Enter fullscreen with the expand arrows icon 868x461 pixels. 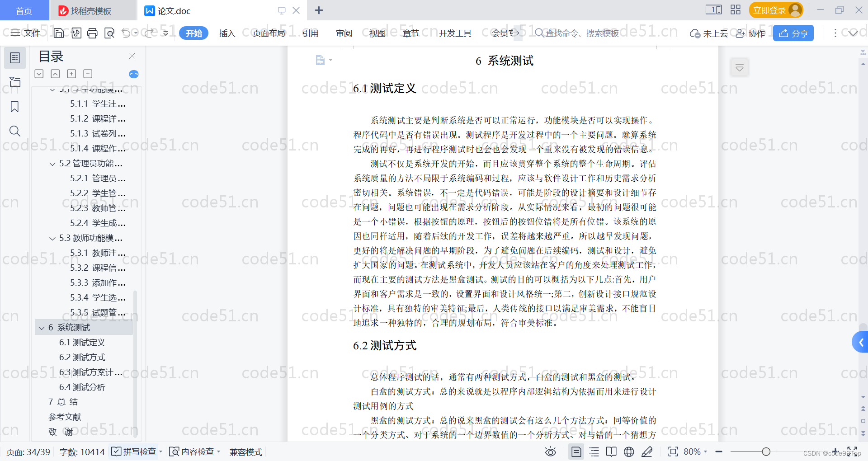[x=852, y=451]
